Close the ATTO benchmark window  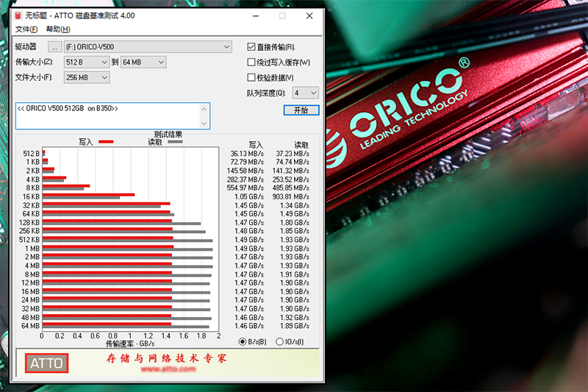click(x=309, y=15)
